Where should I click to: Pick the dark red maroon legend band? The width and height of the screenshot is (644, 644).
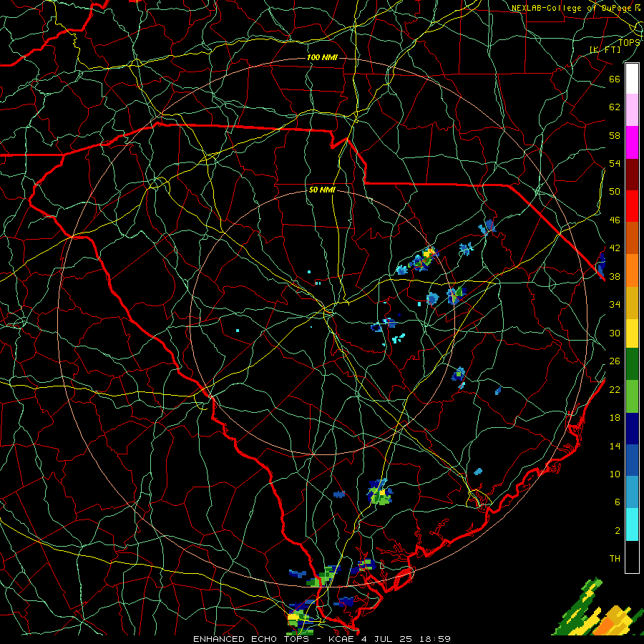coord(632,174)
